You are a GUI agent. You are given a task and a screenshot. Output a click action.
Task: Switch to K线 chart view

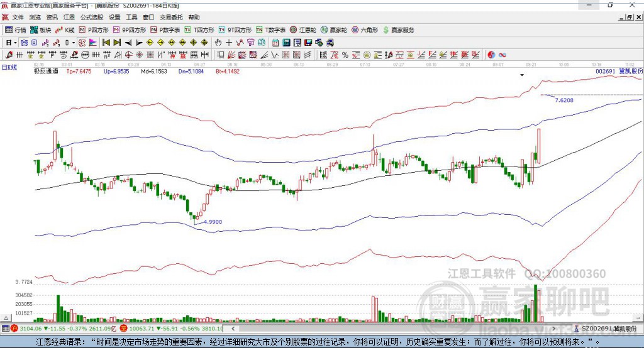(65, 30)
